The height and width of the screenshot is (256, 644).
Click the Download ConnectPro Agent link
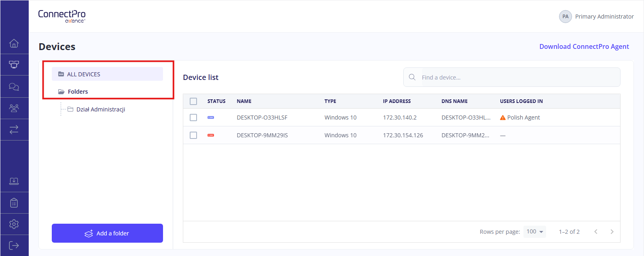pos(584,46)
